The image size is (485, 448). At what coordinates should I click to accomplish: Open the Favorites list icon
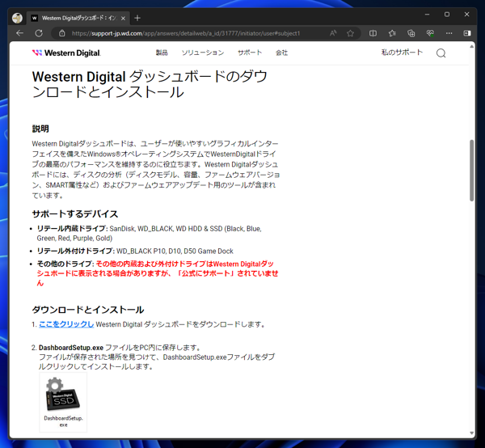[x=392, y=33]
